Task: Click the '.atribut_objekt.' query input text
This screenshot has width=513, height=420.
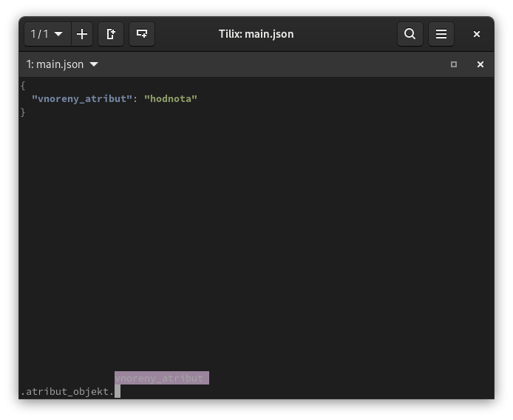Action: pos(67,391)
